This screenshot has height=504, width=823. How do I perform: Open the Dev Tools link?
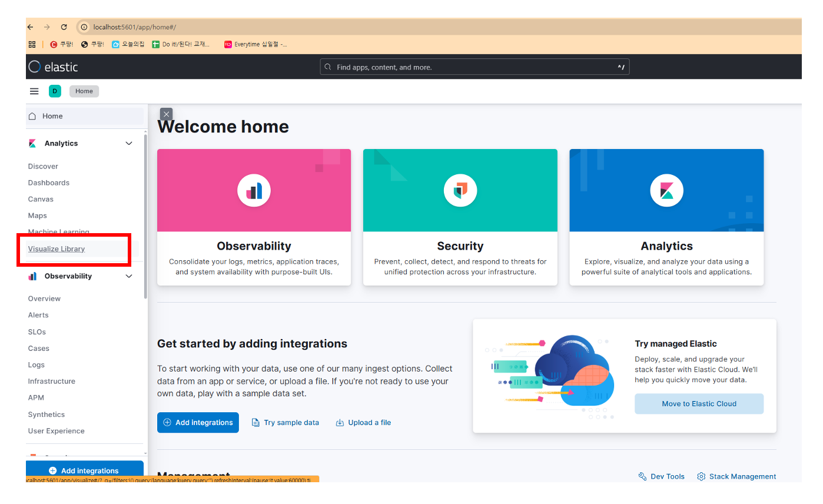[662, 476]
